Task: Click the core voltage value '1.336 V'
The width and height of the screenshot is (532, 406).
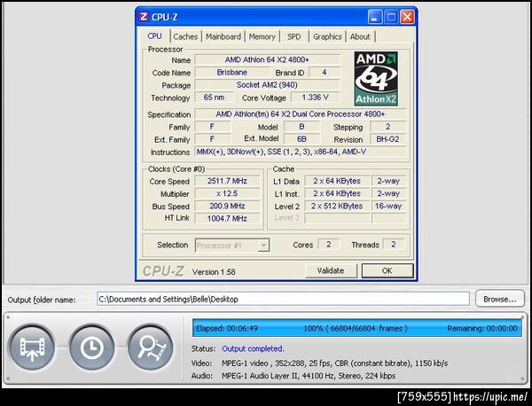Action: [315, 98]
